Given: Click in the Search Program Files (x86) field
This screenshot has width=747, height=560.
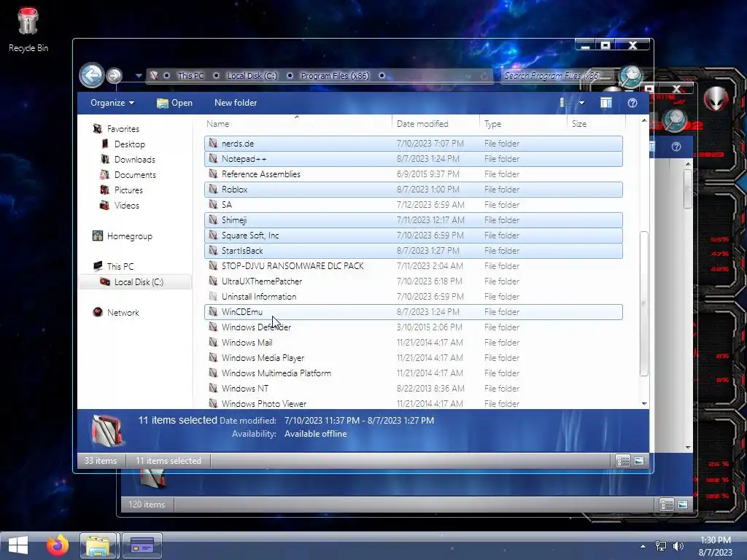Looking at the screenshot, I should (x=557, y=76).
